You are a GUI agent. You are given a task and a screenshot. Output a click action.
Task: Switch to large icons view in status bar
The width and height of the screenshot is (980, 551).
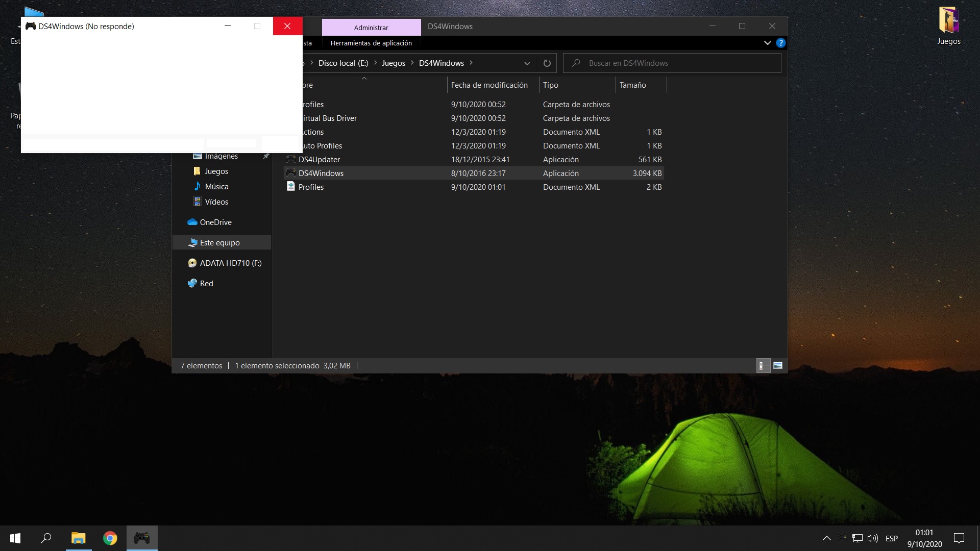click(778, 365)
